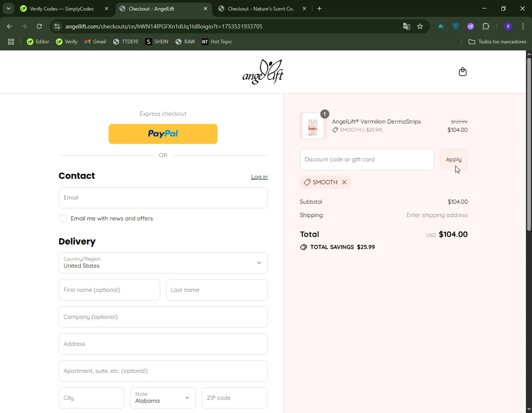Screen dimensions: 532x413
Task: Click the scrollbar down arrow
Action: click(529, 409)
